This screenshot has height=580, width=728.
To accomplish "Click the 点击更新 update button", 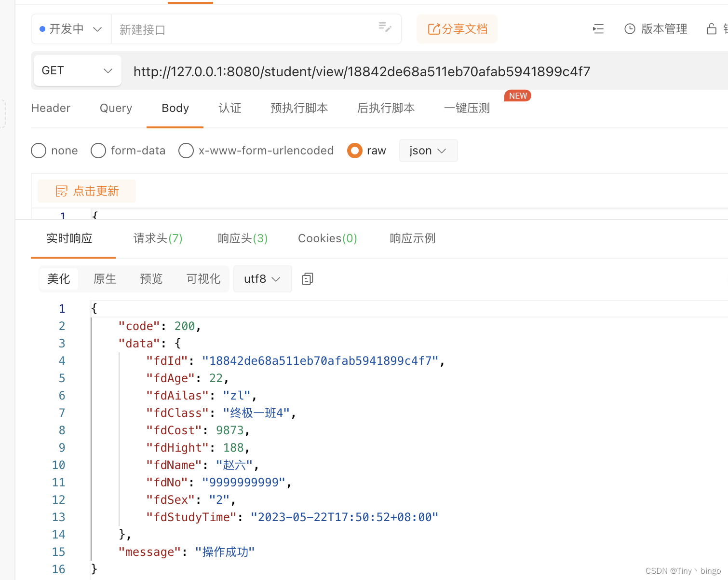I will tap(87, 191).
